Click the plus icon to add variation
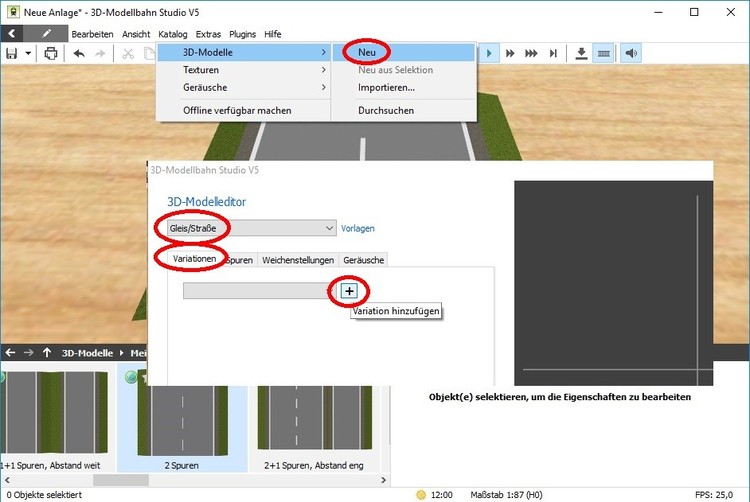This screenshot has height=502, width=750. (348, 291)
